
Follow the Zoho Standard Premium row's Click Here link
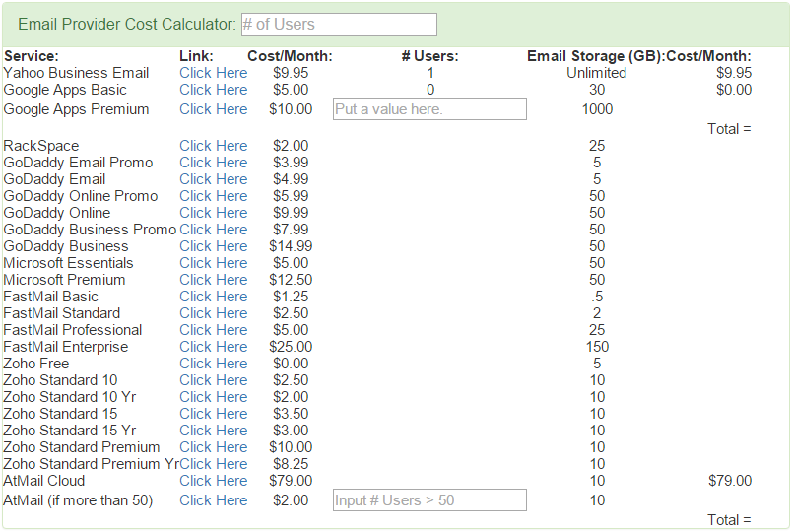pyautogui.click(x=214, y=447)
